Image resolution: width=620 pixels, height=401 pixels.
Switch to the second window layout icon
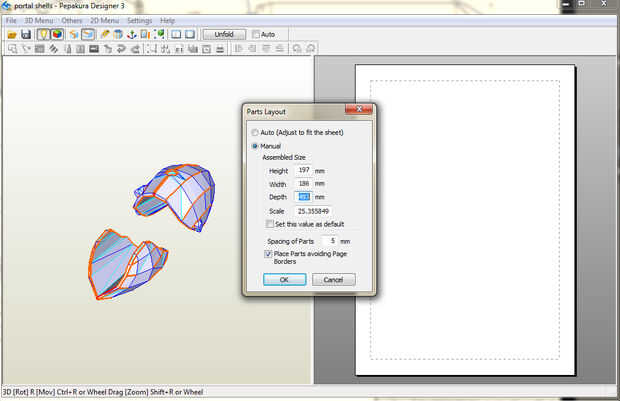190,35
